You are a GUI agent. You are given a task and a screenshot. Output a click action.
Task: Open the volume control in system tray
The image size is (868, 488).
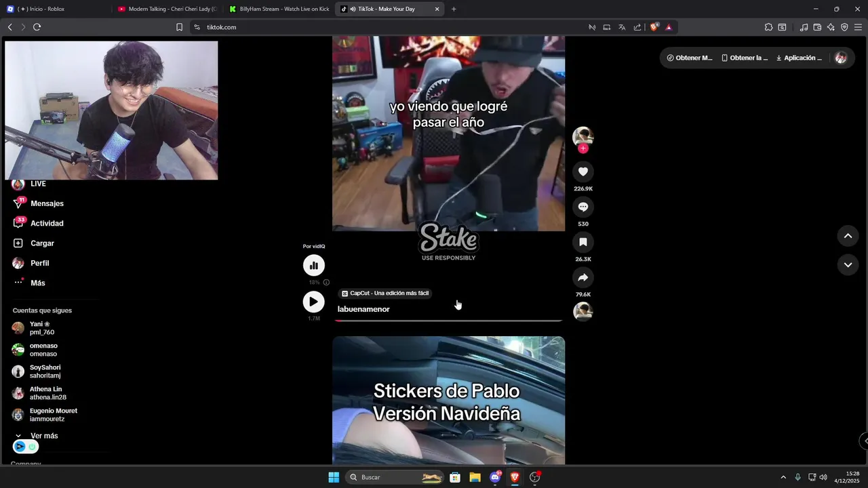click(x=823, y=477)
